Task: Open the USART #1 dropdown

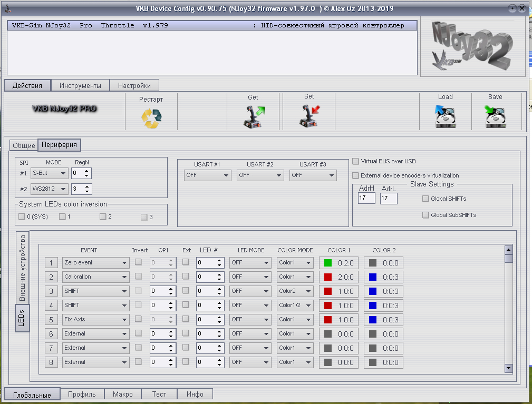Action: tap(208, 175)
